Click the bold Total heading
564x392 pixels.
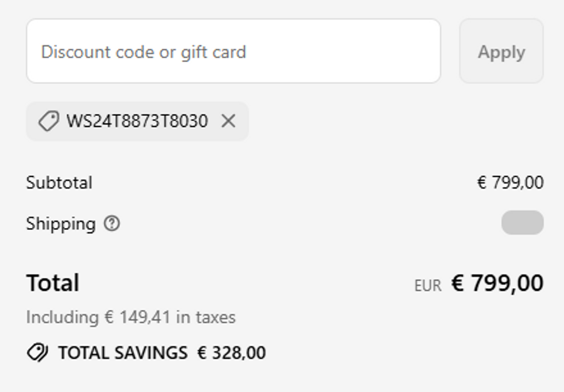click(x=53, y=283)
